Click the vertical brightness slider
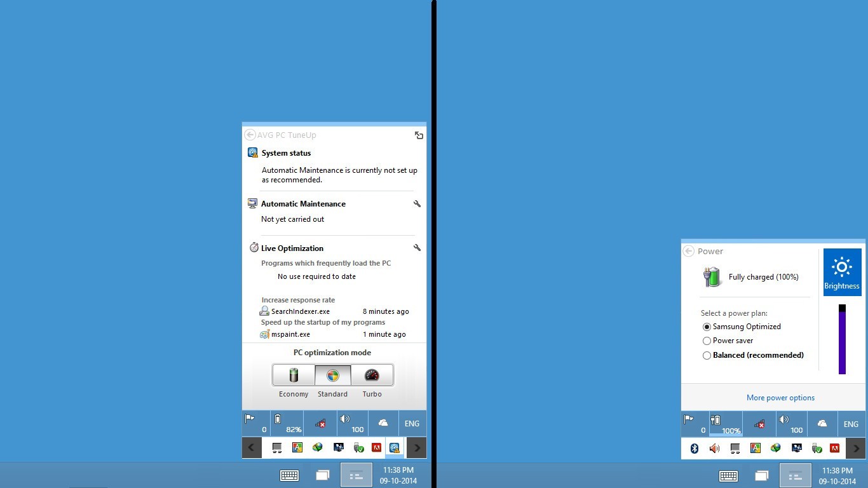The width and height of the screenshot is (868, 488). (x=842, y=340)
